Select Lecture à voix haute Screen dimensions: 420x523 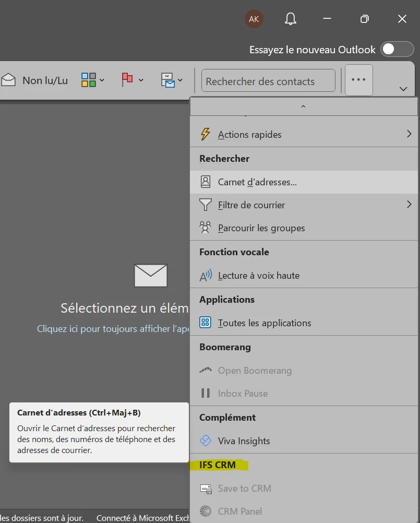click(x=304, y=276)
